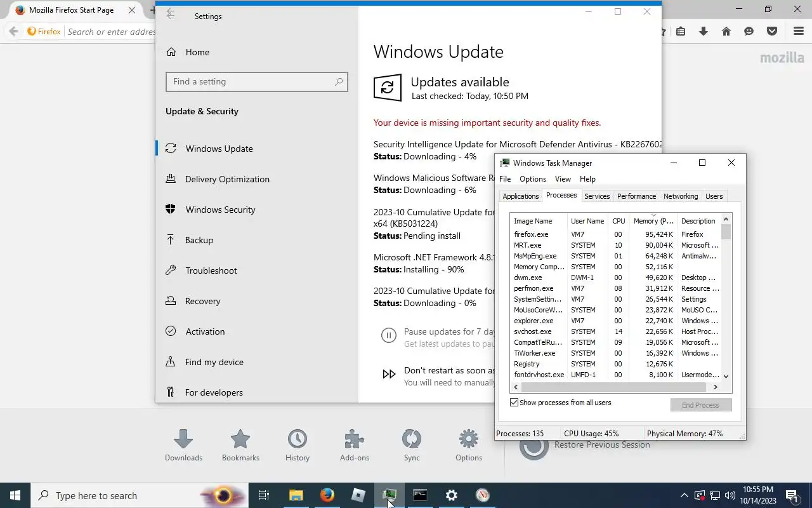Switch to Users tab
812x508 pixels.
click(x=714, y=196)
